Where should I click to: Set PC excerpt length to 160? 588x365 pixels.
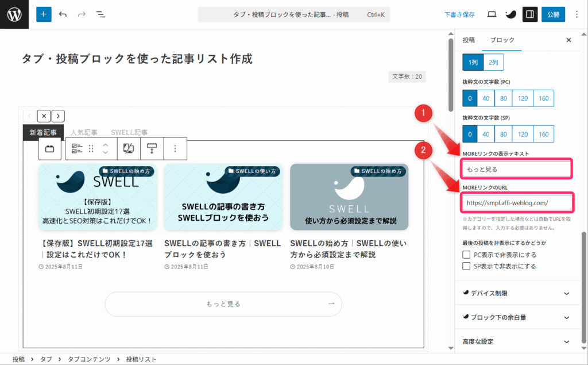[x=544, y=98]
